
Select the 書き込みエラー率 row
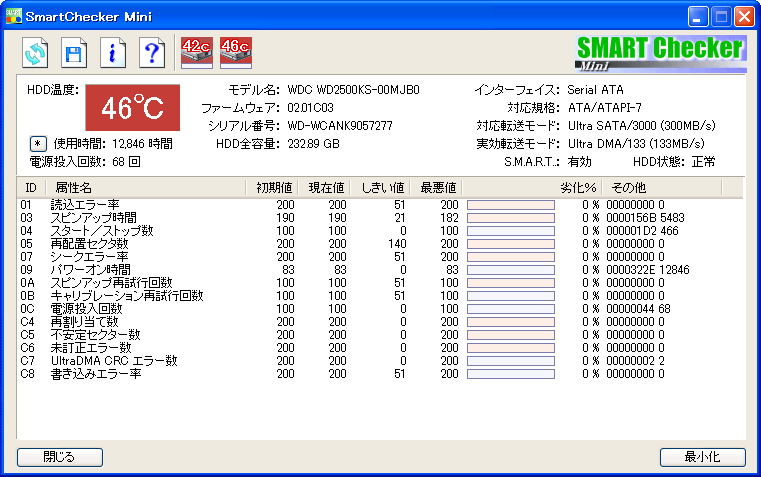(380, 374)
